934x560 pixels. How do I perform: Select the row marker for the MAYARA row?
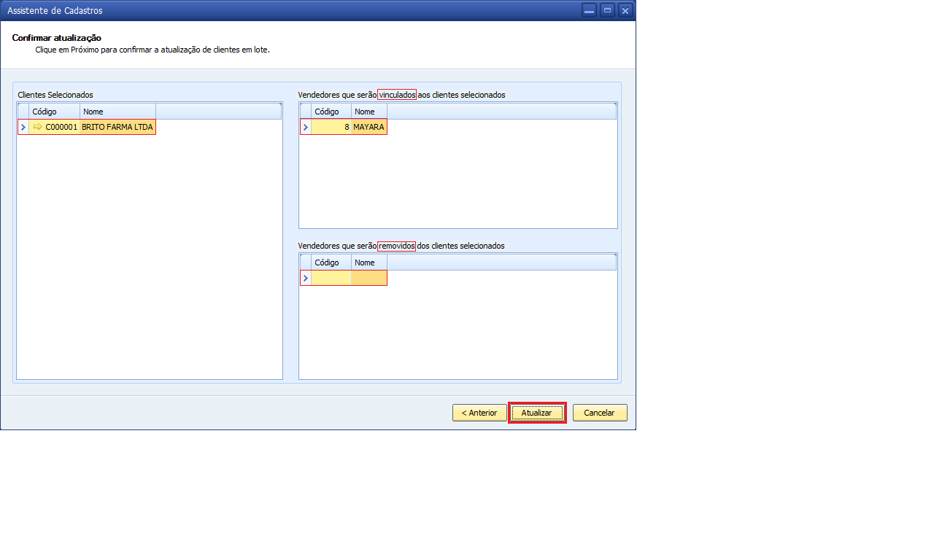point(306,127)
